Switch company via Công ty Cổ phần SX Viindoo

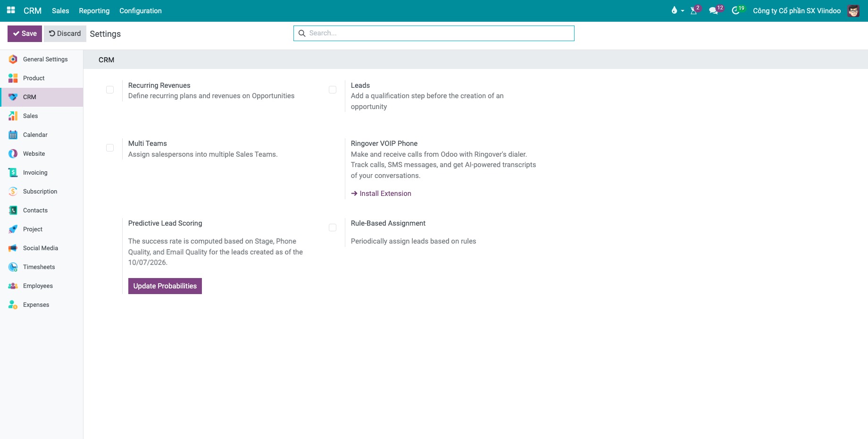[797, 11]
